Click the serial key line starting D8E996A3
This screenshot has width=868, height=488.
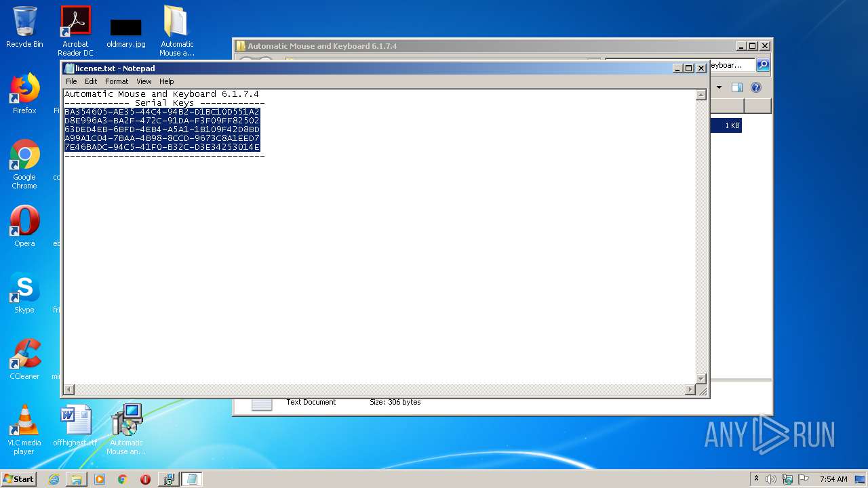click(x=162, y=121)
